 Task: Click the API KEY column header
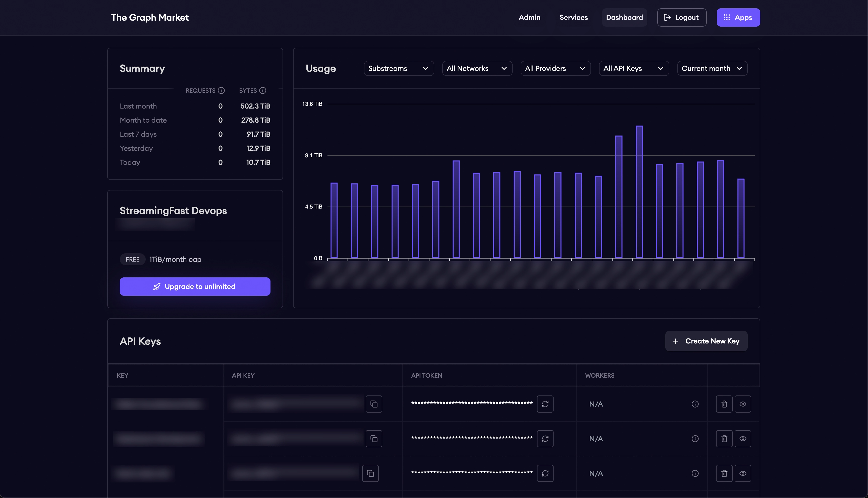243,376
